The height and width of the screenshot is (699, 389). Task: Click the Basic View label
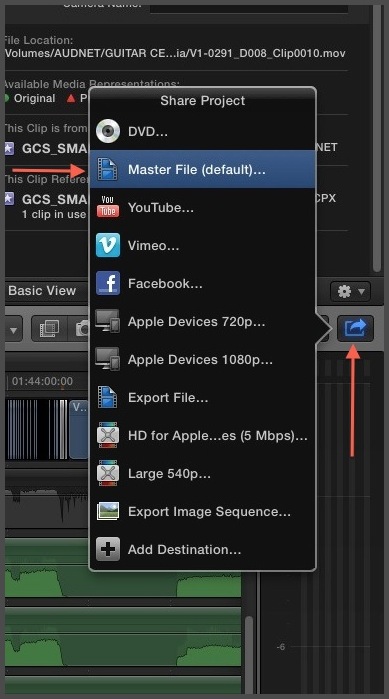pyautogui.click(x=42, y=291)
